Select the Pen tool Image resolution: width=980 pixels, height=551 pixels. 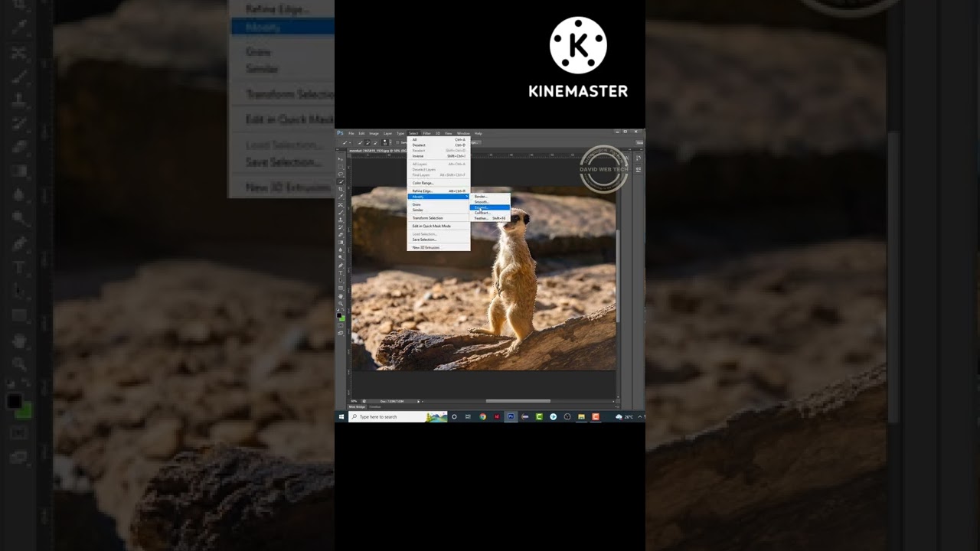341,266
